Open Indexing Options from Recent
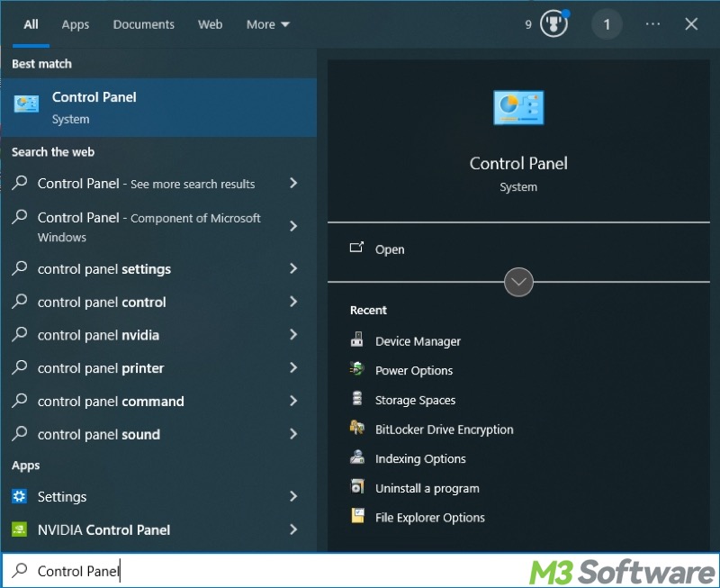Viewport: 720px width, 588px height. 420,458
